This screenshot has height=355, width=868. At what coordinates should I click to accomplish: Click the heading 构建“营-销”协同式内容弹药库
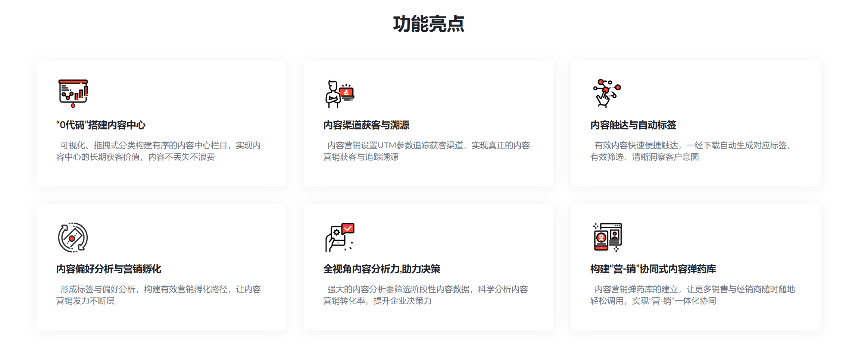pos(653,269)
